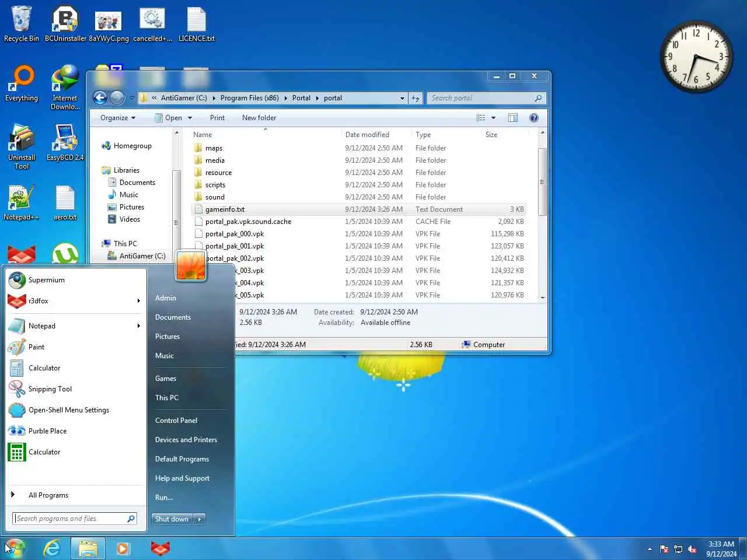This screenshot has height=560, width=747.
Task: Open EasyBCD 2.4 desktop shortcut
Action: pyautogui.click(x=65, y=143)
